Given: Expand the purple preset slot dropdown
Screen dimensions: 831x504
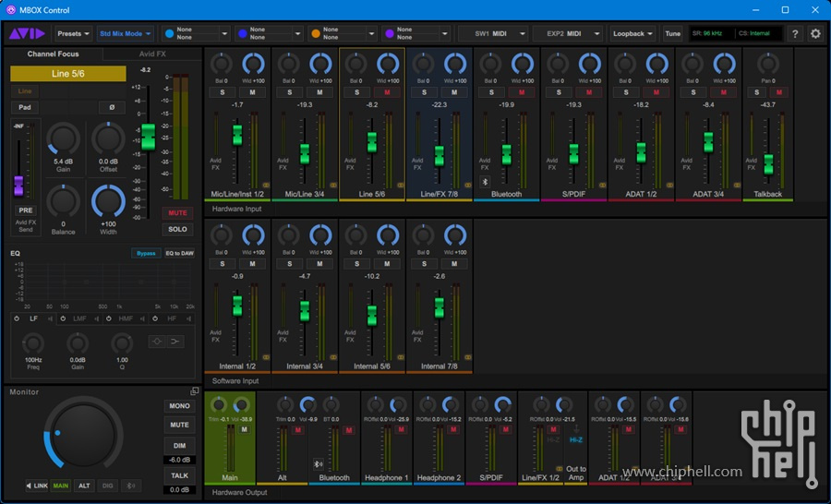Looking at the screenshot, I should click(x=445, y=33).
